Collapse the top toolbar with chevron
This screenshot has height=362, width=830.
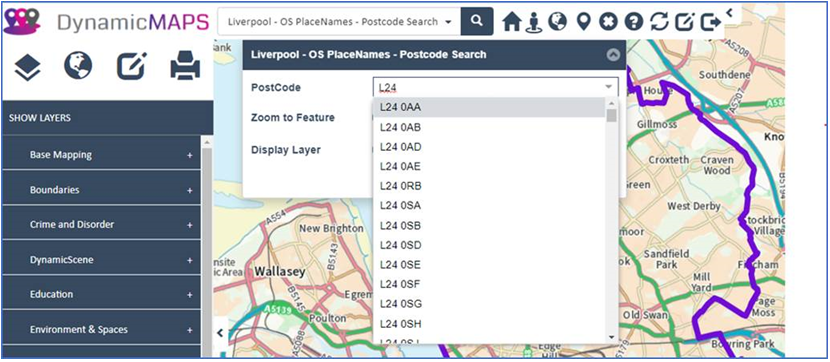(x=729, y=12)
